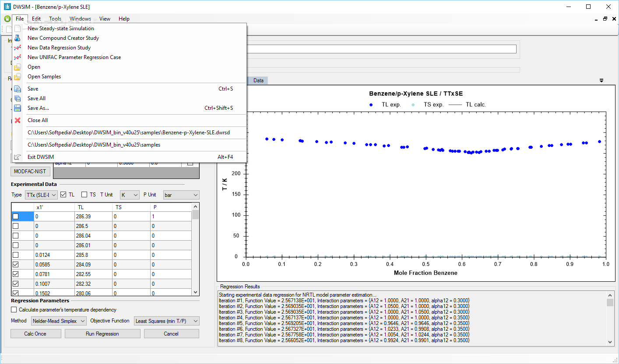This screenshot has width=619, height=364.
Task: Open the Help menu
Action: point(124,19)
